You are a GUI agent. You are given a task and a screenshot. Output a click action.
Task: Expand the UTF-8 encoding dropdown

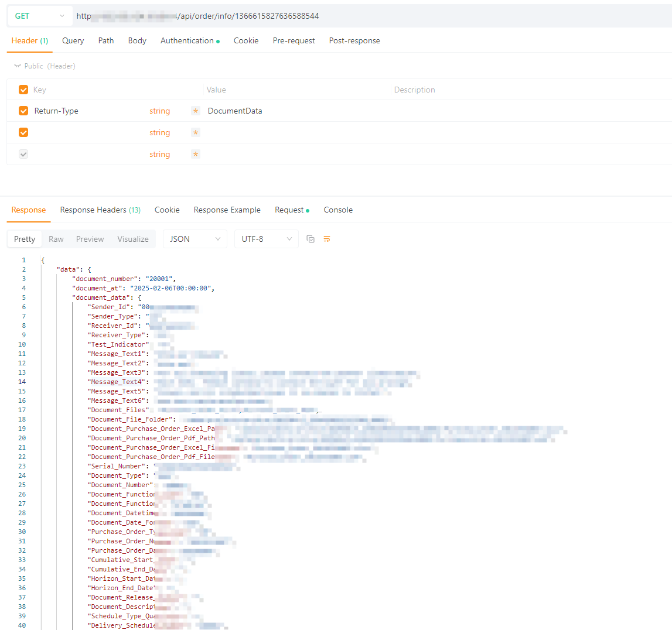pyautogui.click(x=266, y=239)
